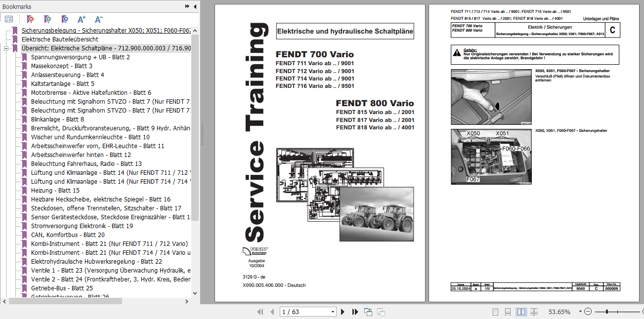Click the bookmark icon beside Blinkanlage - Blatt 8

point(25,120)
